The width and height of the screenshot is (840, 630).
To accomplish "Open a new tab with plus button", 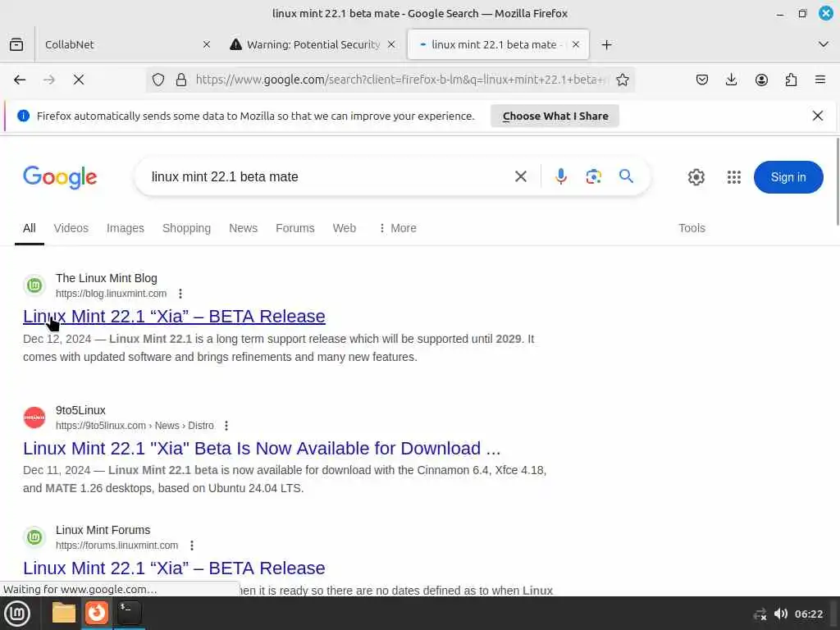I will tap(606, 44).
